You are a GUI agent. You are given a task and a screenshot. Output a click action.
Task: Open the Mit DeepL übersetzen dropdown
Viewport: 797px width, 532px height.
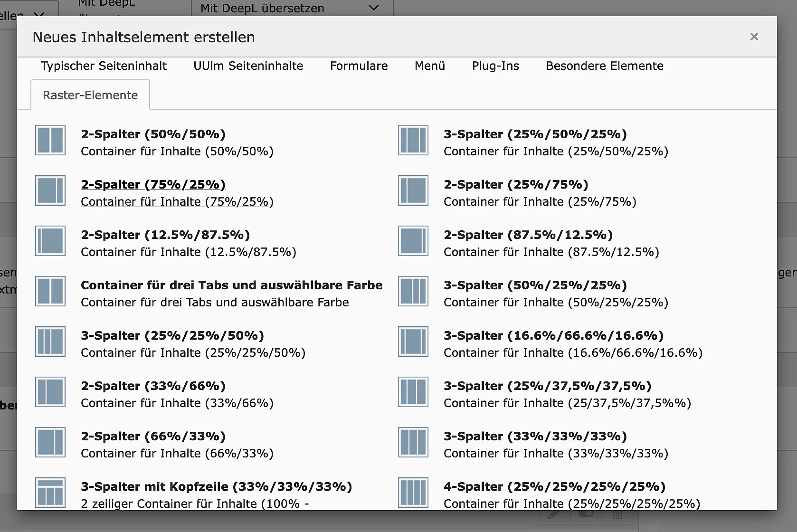(292, 8)
